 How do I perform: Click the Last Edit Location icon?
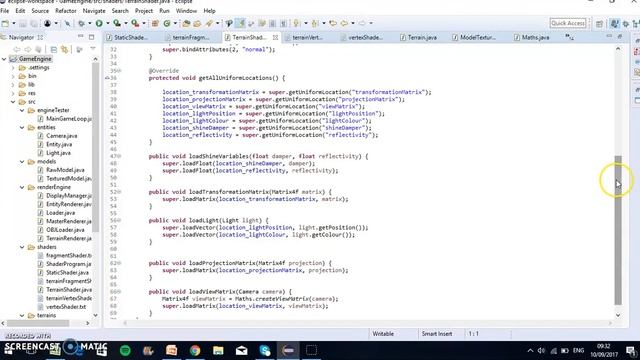pyautogui.click(x=333, y=23)
